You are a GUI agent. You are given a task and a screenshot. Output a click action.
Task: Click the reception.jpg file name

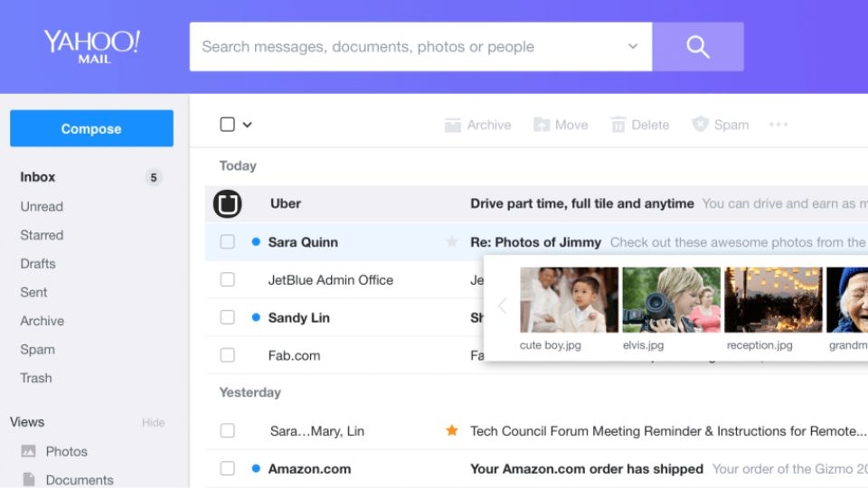pos(759,345)
